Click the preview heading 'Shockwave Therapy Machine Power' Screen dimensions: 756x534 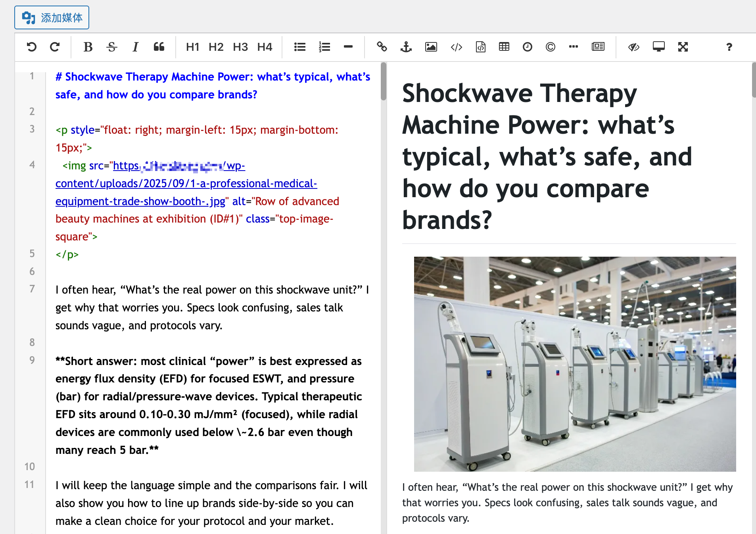click(x=547, y=156)
